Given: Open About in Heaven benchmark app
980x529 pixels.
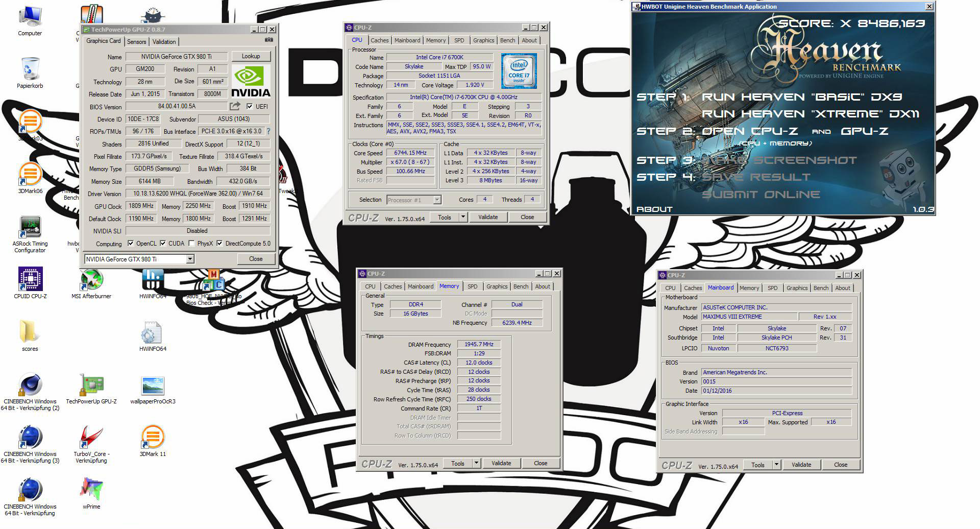Looking at the screenshot, I should (x=654, y=209).
